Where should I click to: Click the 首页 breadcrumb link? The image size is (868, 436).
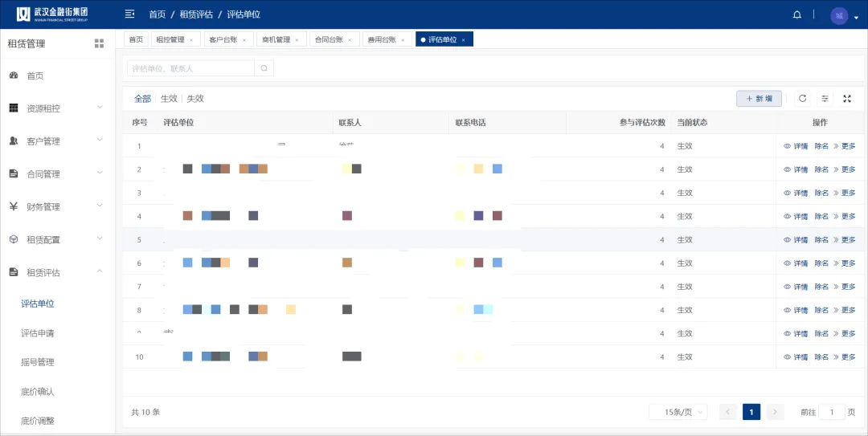click(x=158, y=15)
